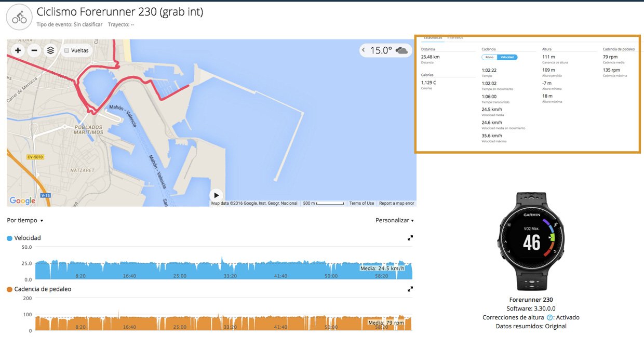The height and width of the screenshot is (349, 644).
Task: Click the Forerunner 230 device name
Action: [531, 300]
